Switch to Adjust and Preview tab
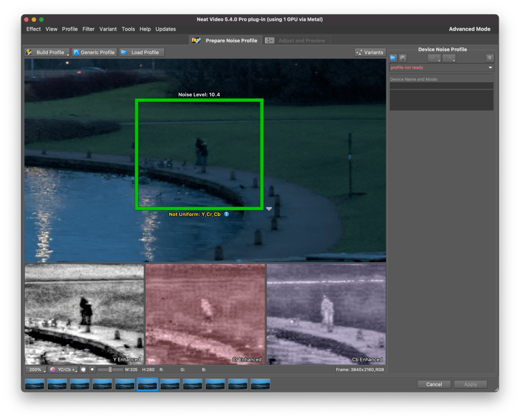This screenshot has width=520, height=420. coord(296,41)
